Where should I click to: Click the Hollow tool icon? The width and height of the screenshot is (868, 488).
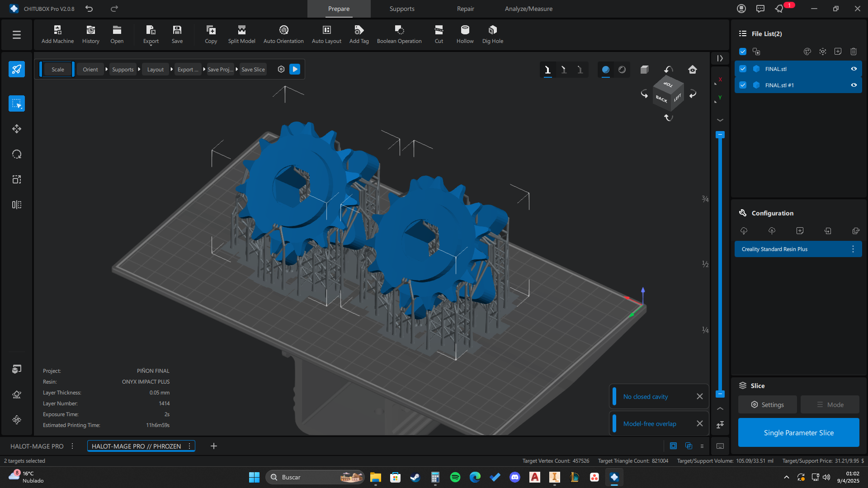click(x=465, y=34)
